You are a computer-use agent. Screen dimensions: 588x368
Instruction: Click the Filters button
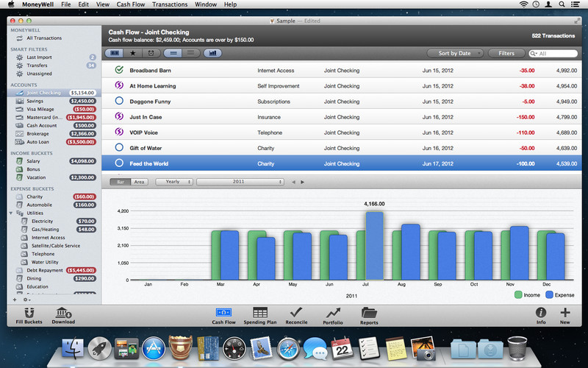coord(506,53)
